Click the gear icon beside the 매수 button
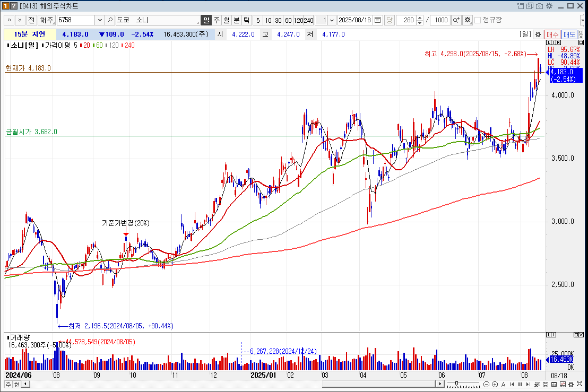This screenshot has height=392, width=588. pyautogui.click(x=538, y=34)
